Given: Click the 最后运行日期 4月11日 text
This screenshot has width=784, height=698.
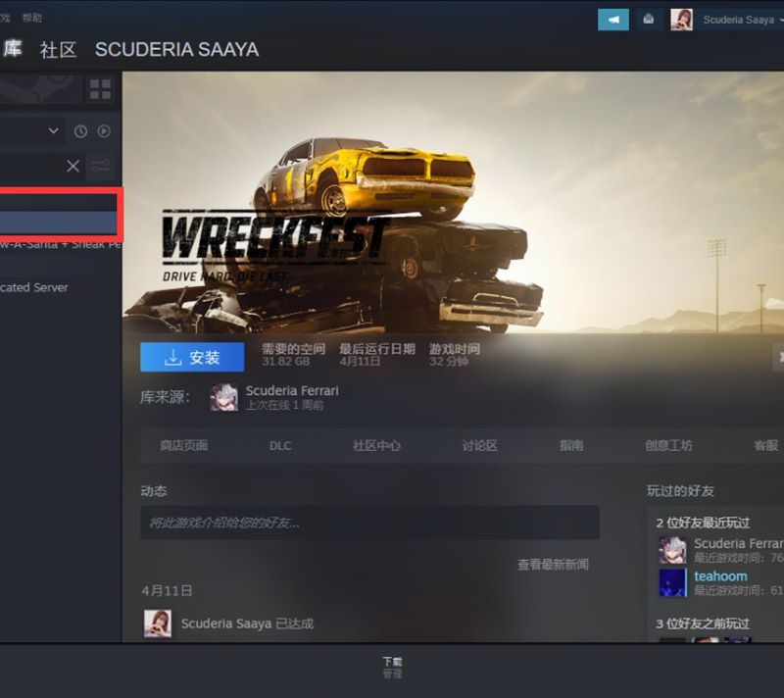Looking at the screenshot, I should 377,355.
